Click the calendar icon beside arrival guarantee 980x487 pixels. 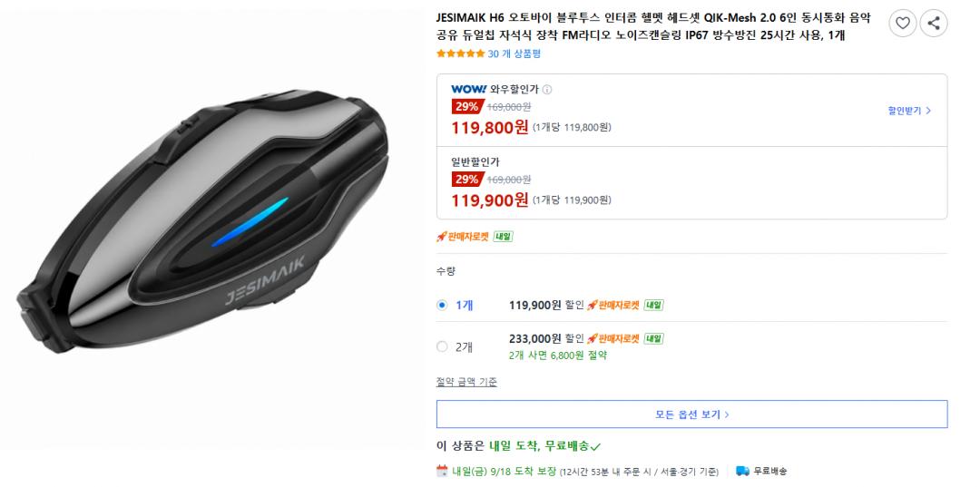(x=442, y=471)
